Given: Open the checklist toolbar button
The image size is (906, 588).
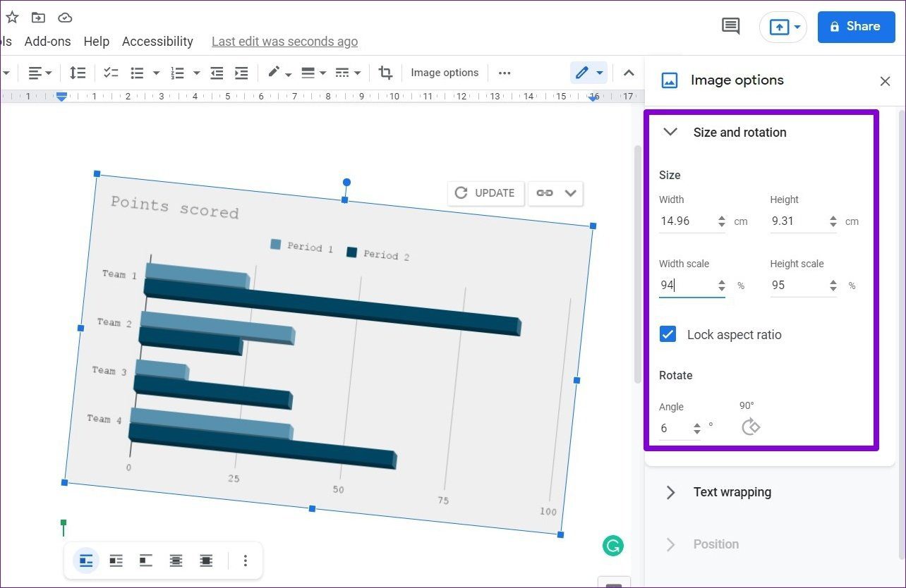Looking at the screenshot, I should tap(111, 73).
